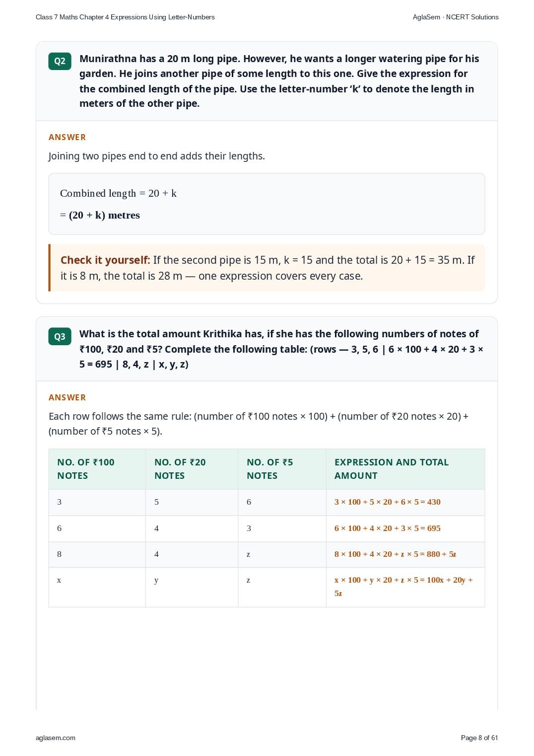Select the expression that equals 430
The image size is (534, 756).
(x=388, y=502)
